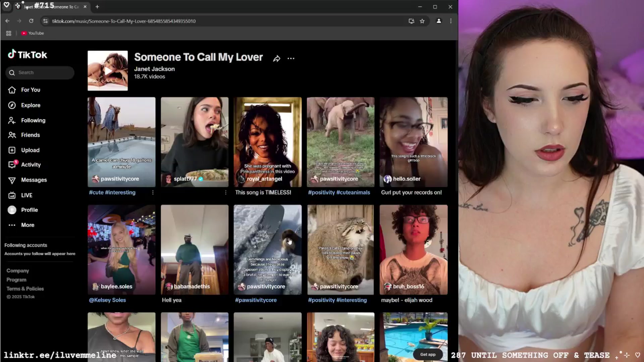Screen dimensions: 644x362
Task: Open the camel video by pawsitivitycore
Action: (x=121, y=142)
